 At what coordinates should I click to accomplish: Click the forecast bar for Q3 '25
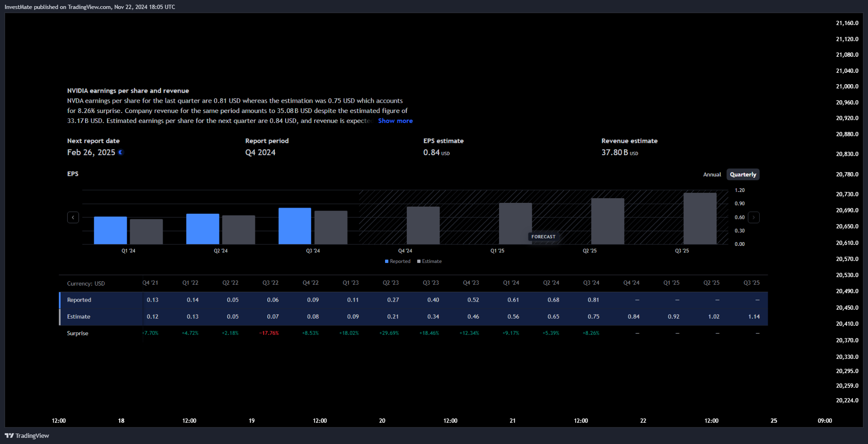click(x=700, y=218)
